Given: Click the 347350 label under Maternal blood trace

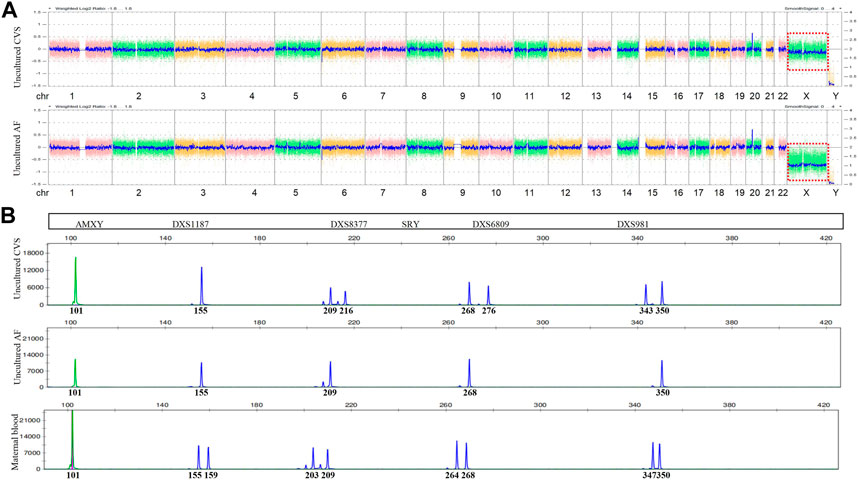Looking at the screenshot, I should 656,475.
